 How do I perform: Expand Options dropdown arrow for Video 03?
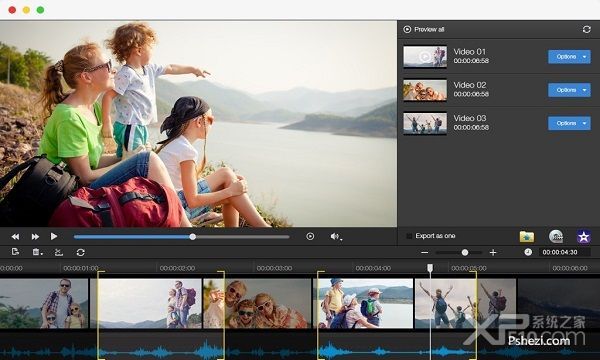585,123
